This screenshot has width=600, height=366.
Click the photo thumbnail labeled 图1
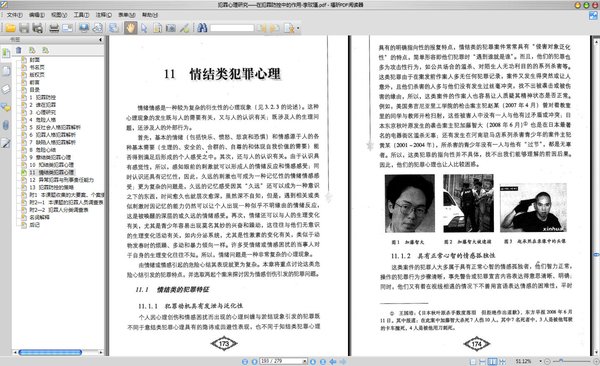410,203
